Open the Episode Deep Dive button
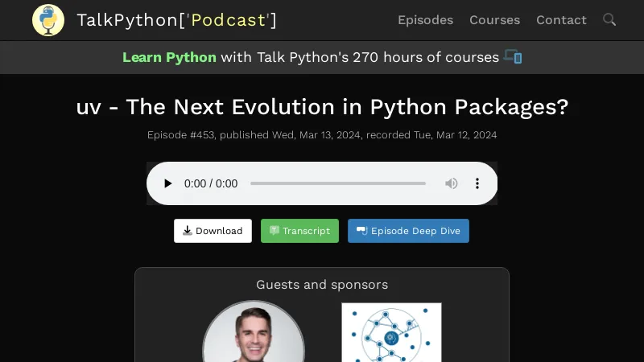 pos(408,231)
